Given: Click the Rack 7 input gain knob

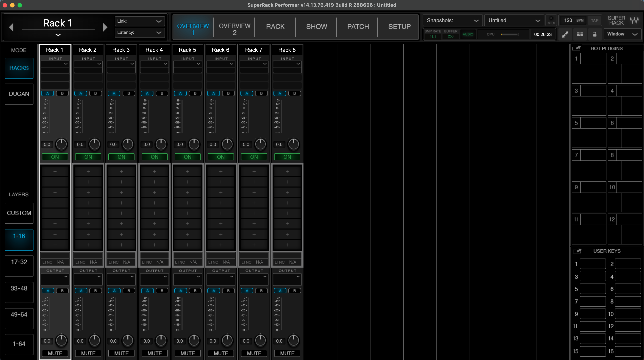Looking at the screenshot, I should [x=260, y=144].
